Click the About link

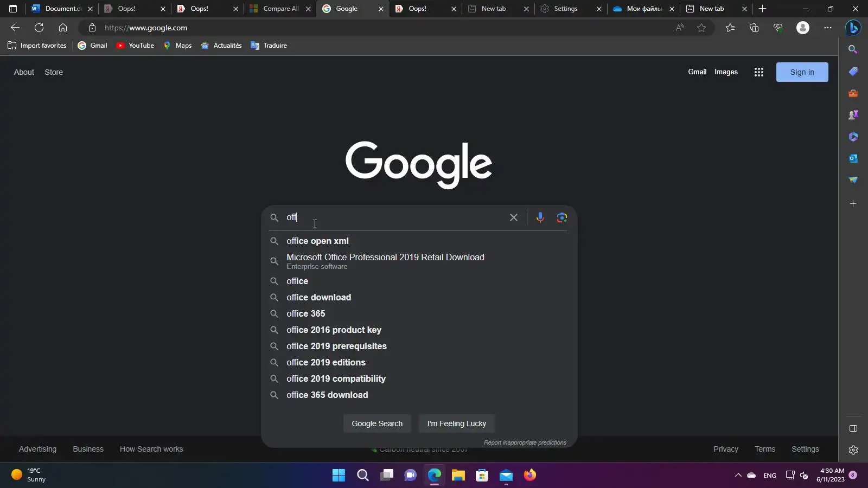point(24,72)
